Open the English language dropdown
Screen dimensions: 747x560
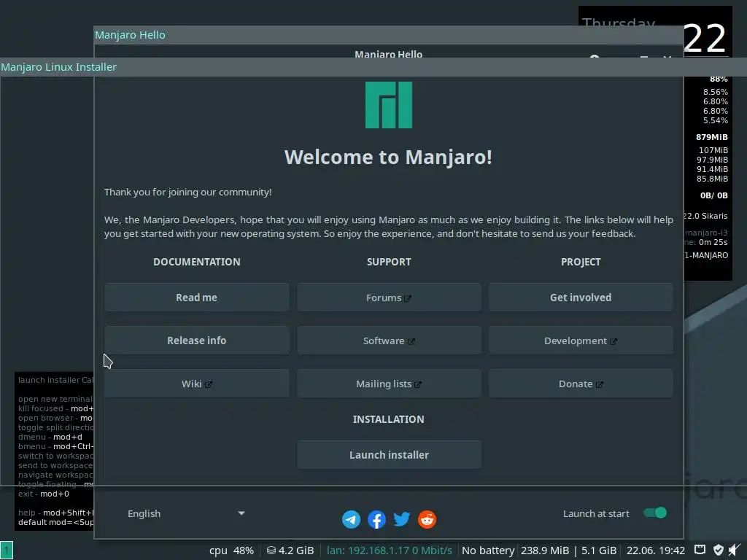click(186, 513)
